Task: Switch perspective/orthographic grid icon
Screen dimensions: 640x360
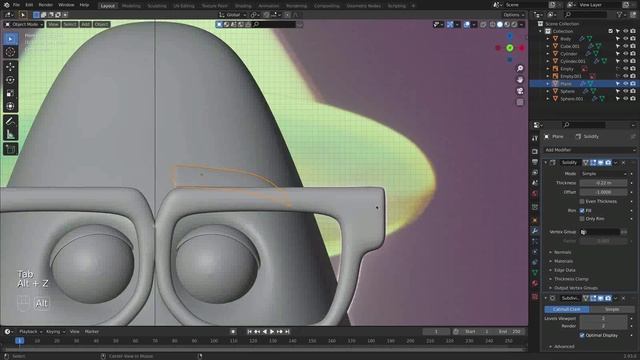Action: (520, 102)
